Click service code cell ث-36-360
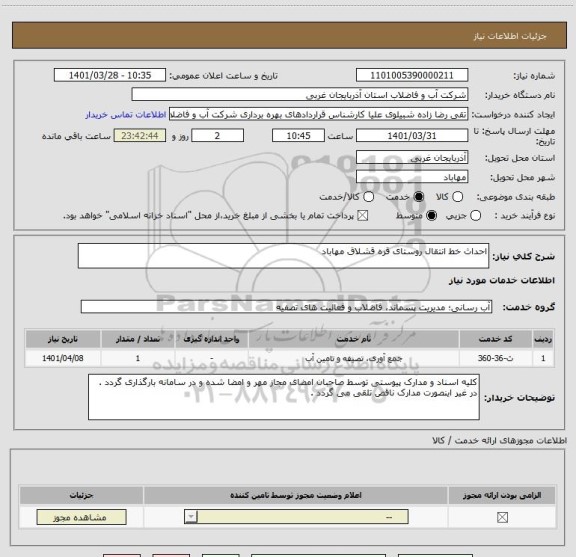576x557 pixels. (x=496, y=358)
